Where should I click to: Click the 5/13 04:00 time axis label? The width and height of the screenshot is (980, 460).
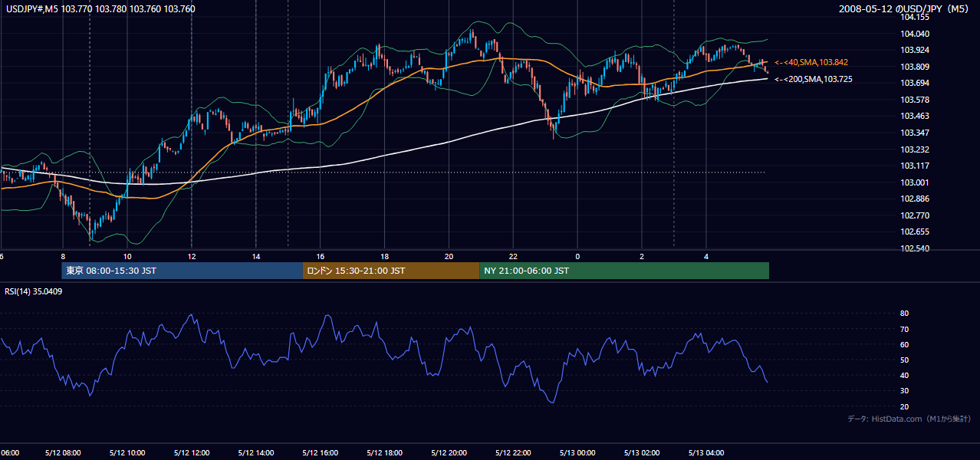coord(707,452)
